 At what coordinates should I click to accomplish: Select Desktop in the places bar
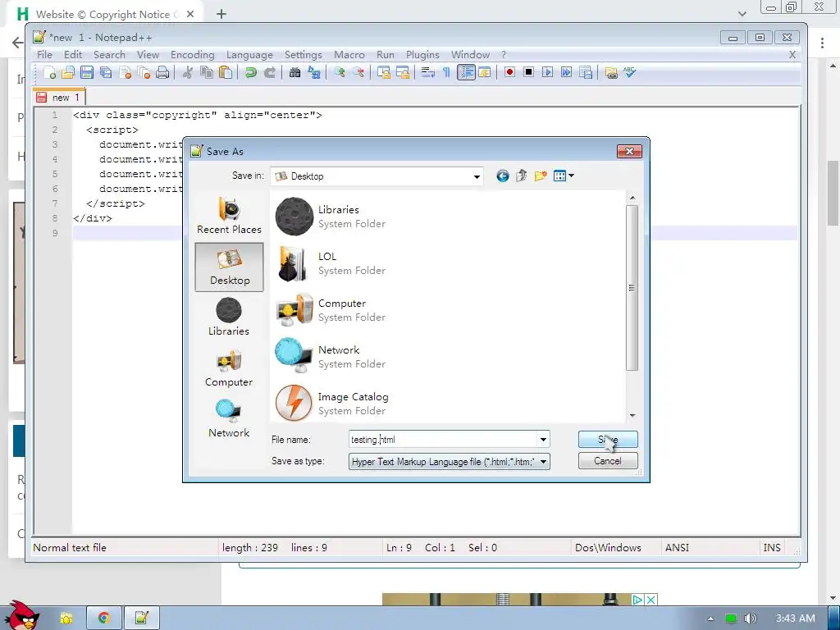230,267
